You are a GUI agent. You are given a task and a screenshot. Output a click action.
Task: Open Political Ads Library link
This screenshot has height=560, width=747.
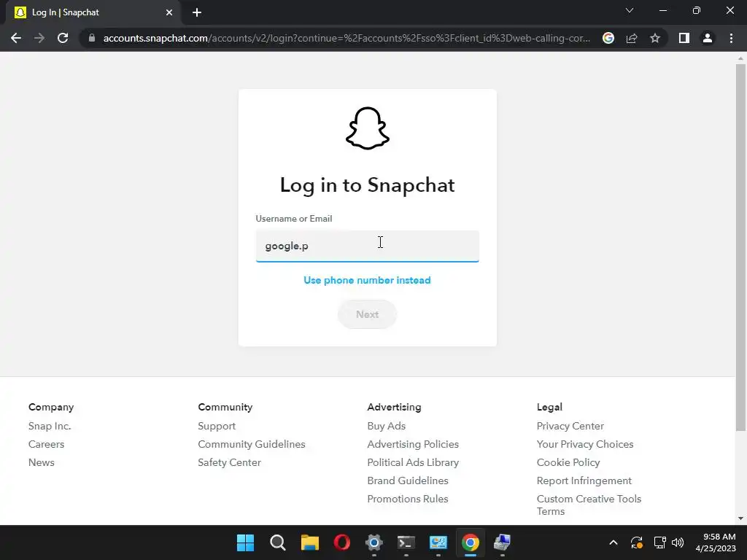click(x=413, y=462)
